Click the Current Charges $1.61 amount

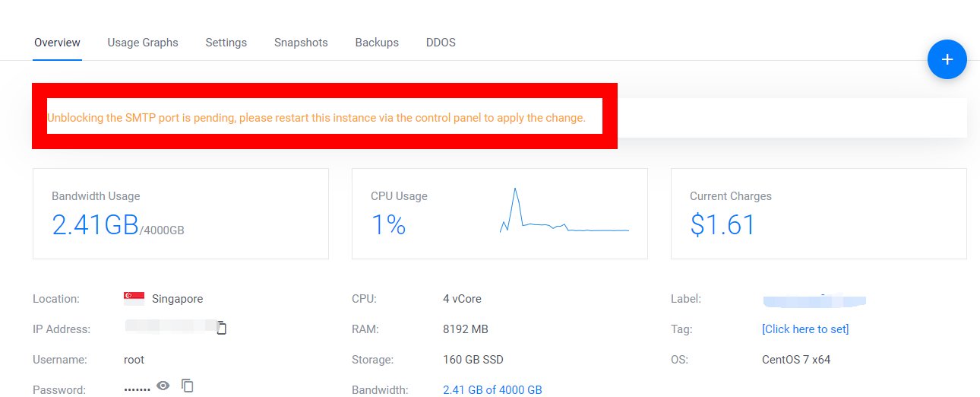coord(722,225)
